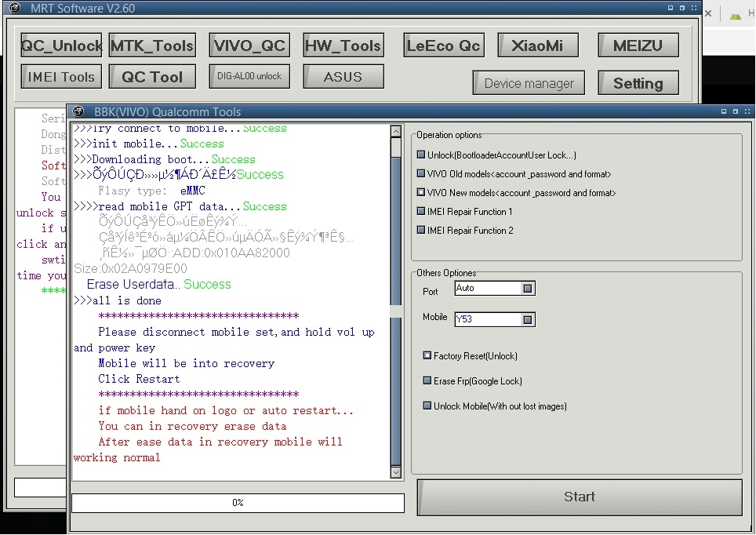Click '>>>Downloading boot...Success' log line
This screenshot has height=535, width=756.
(x=165, y=159)
